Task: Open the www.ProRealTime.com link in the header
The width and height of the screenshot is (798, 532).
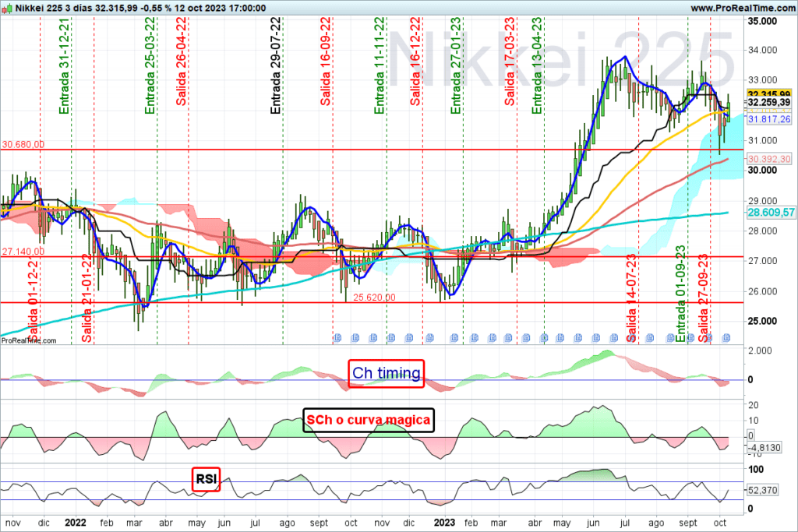Action: [x=743, y=8]
